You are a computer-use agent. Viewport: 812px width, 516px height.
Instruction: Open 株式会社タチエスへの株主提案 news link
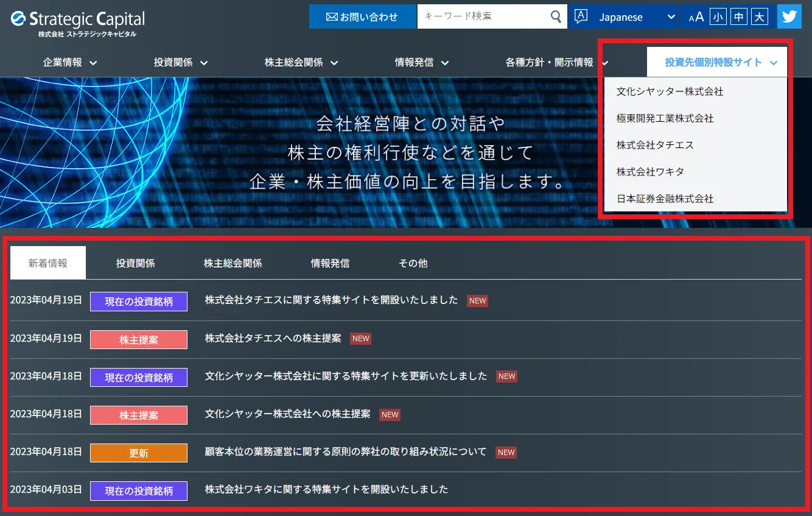pos(273,338)
